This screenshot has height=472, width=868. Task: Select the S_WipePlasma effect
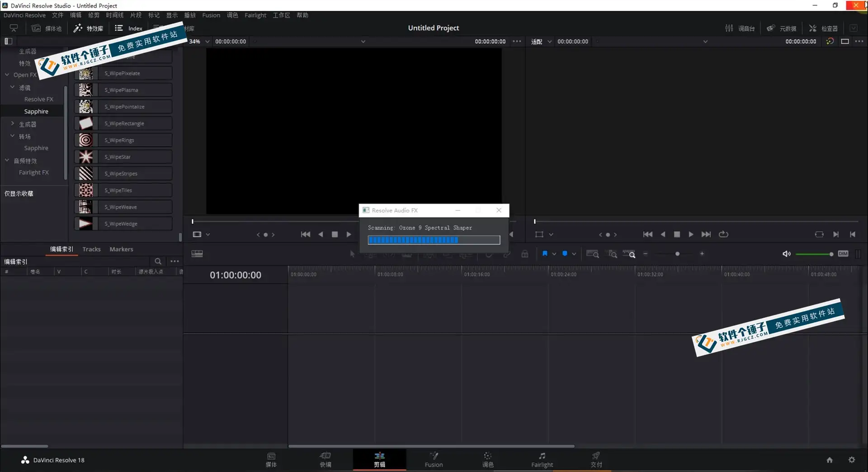click(123, 90)
